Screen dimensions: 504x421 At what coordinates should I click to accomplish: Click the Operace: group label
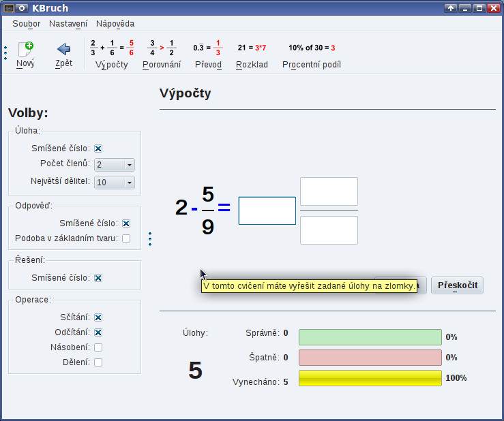(33, 300)
